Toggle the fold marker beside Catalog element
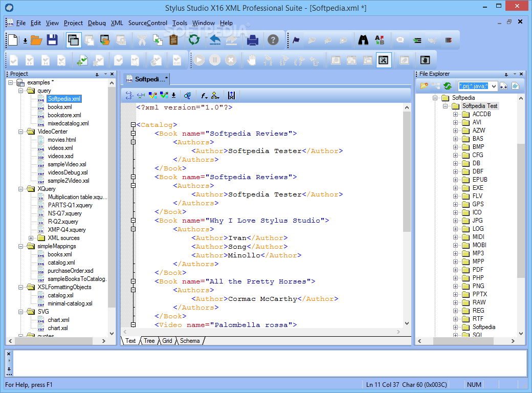This screenshot has height=393, width=532. tap(134, 125)
